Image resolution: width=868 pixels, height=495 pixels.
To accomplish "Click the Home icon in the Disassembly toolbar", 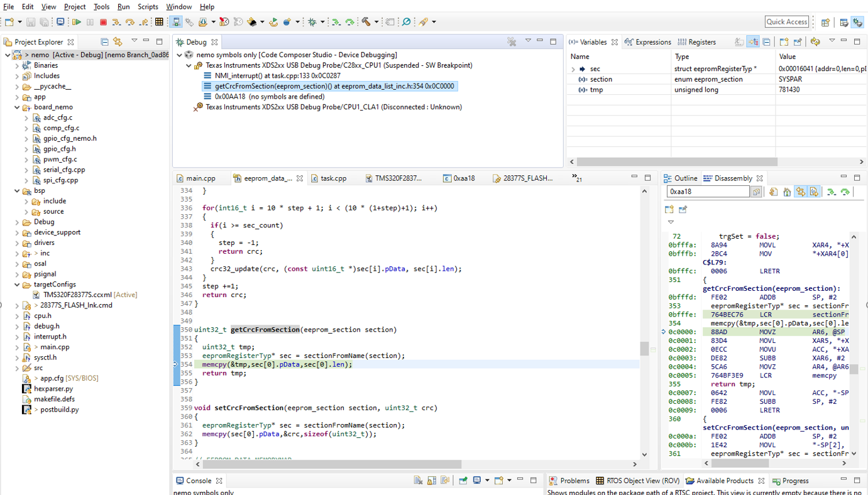I will [x=787, y=192].
